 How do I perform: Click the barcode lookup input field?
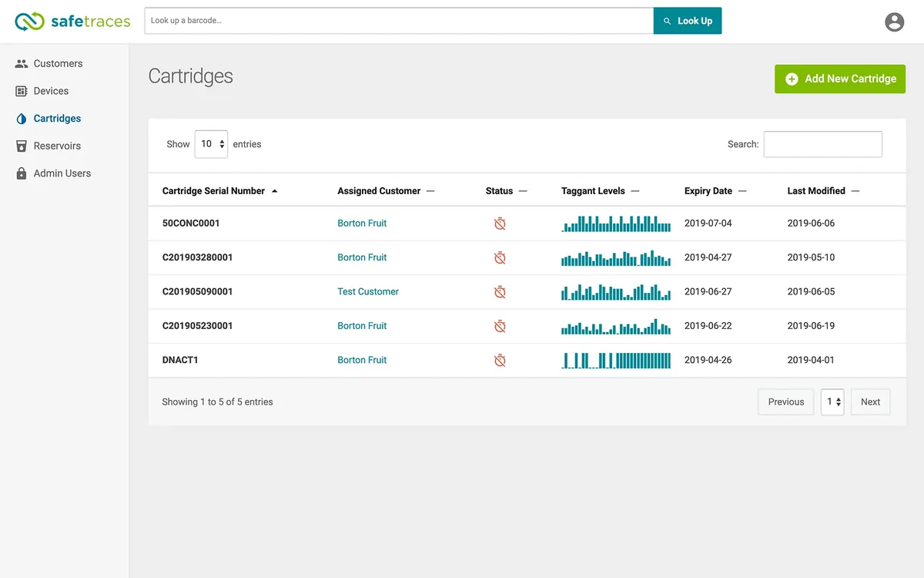(x=399, y=21)
